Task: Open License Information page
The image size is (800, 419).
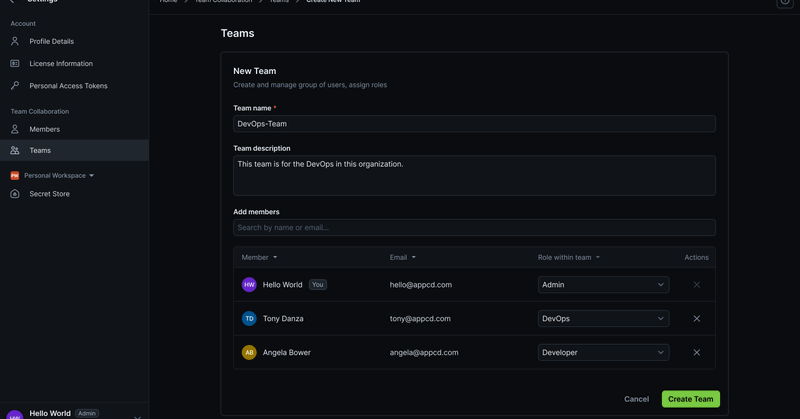Action: (x=61, y=64)
